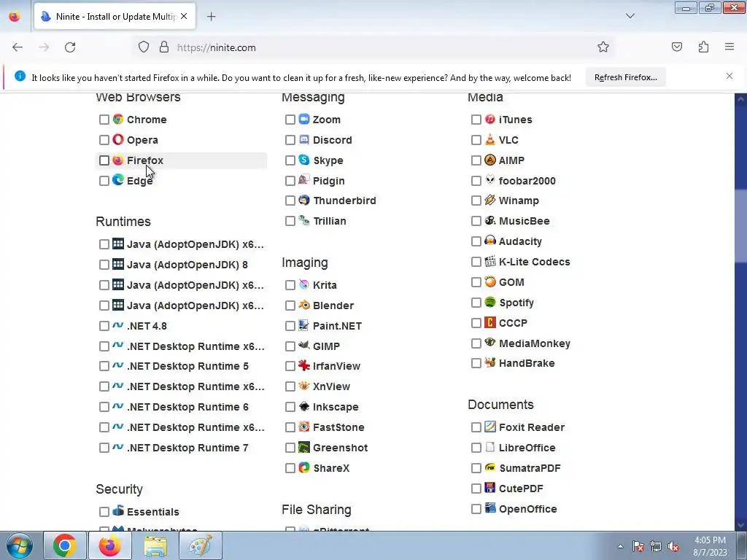Click the SumatraPDF label
Image resolution: width=747 pixels, height=560 pixels.
coord(530,468)
